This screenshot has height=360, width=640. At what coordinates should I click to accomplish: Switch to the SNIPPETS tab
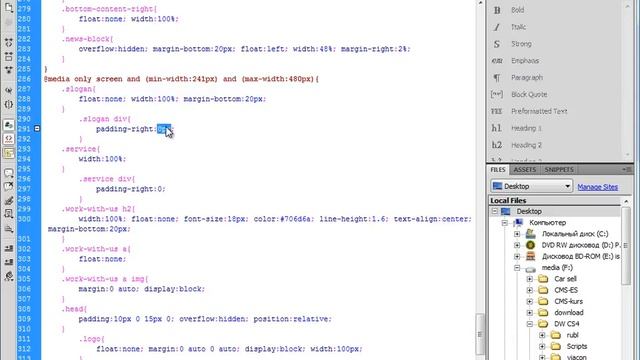point(559,169)
